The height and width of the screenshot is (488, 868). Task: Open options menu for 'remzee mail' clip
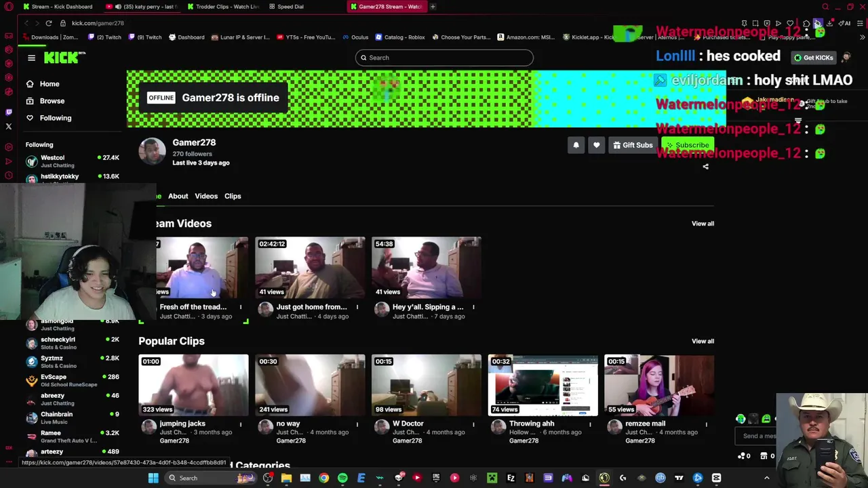[706, 424]
